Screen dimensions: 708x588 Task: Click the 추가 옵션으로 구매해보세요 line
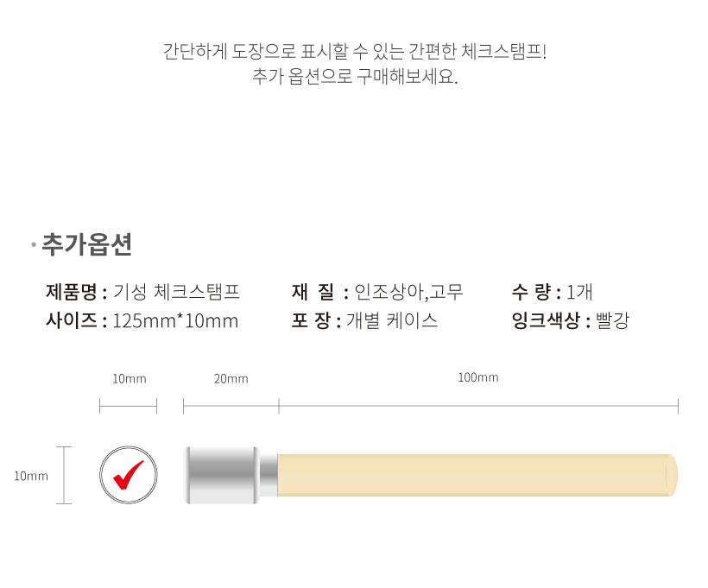(355, 76)
